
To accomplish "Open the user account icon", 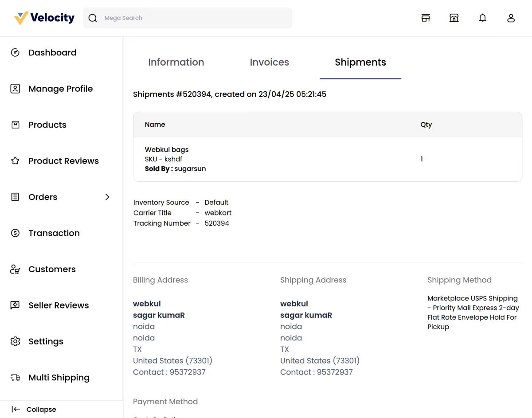I will point(511,18).
